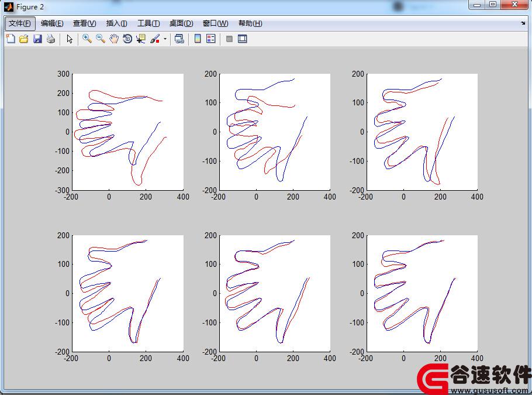
Task: Select the Brush data tool
Action: point(155,39)
